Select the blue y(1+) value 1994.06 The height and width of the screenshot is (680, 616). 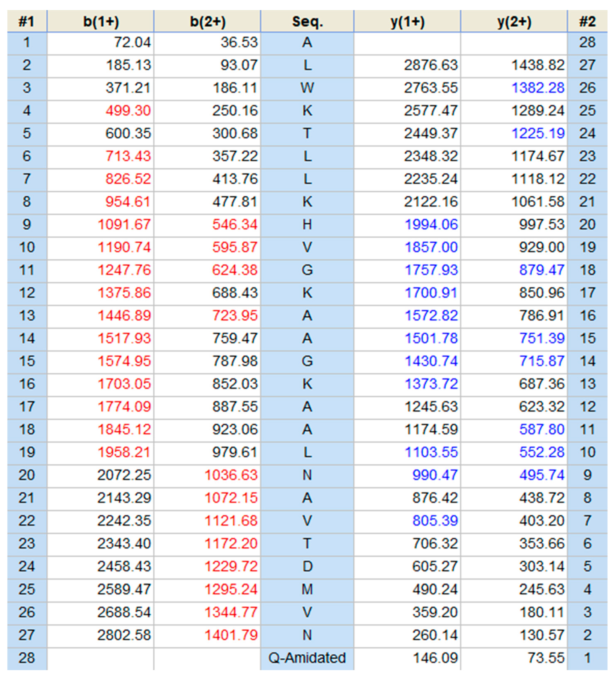[x=431, y=225]
